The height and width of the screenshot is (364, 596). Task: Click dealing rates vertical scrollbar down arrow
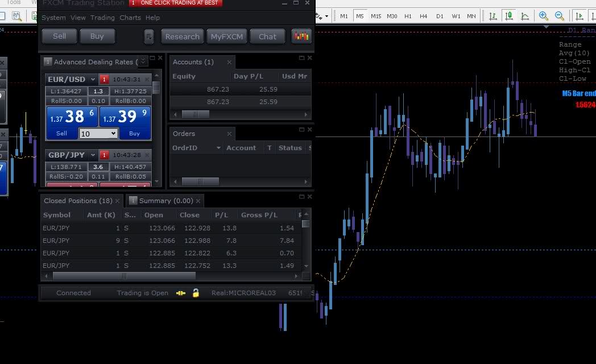point(156,182)
